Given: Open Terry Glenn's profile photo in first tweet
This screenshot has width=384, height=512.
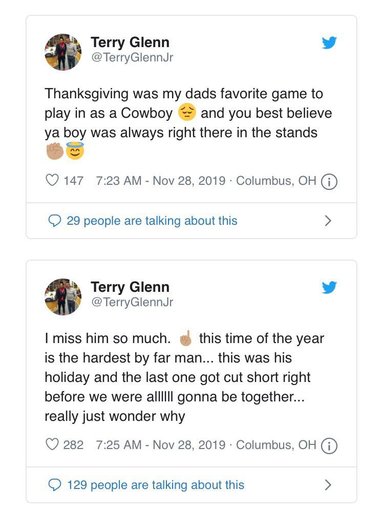Looking at the screenshot, I should point(63,52).
